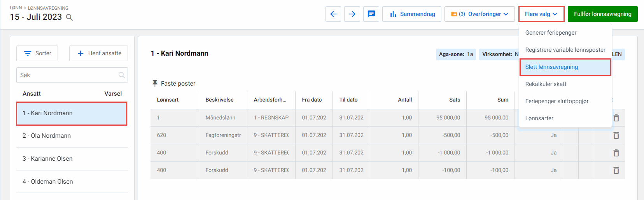Delete the Månedslønn row with trash icon
The image size is (644, 200).
pyautogui.click(x=616, y=118)
